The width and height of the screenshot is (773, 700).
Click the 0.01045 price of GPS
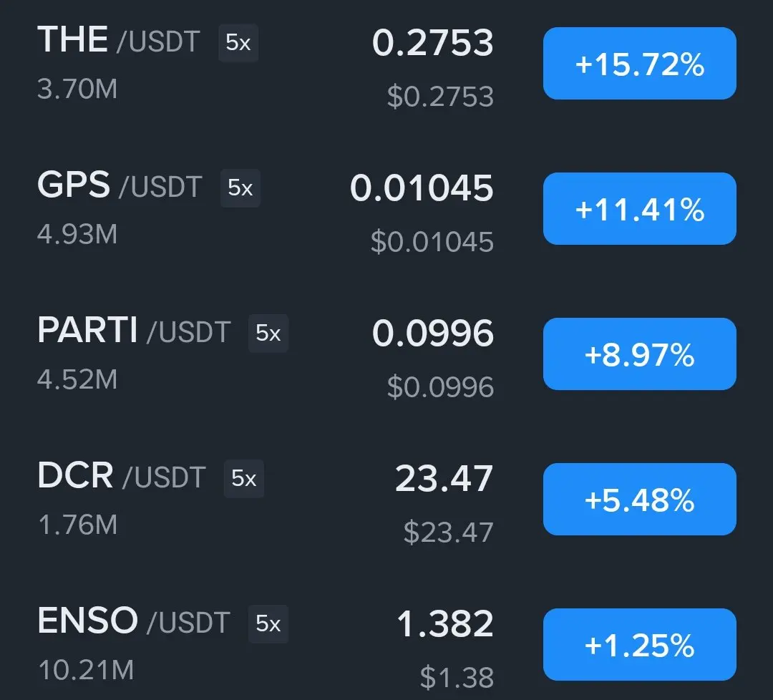coord(422,188)
